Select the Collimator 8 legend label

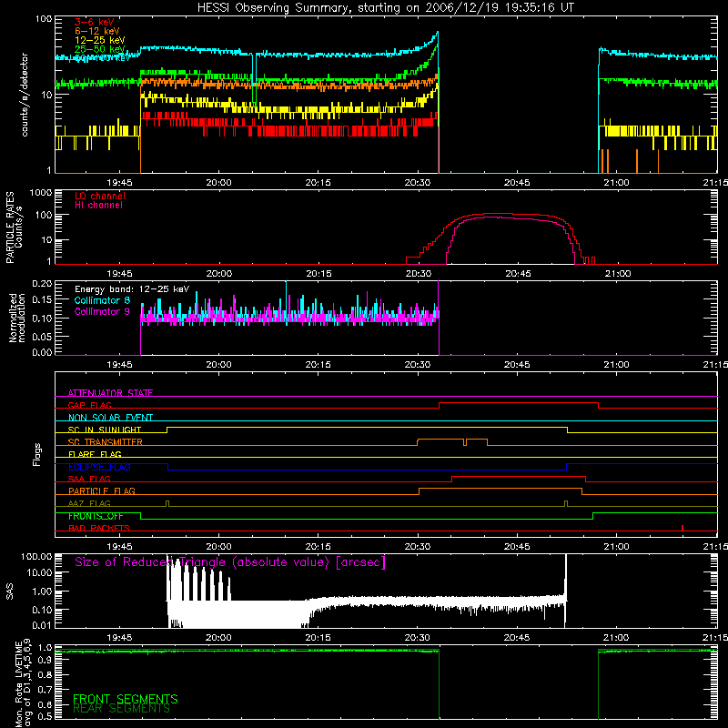point(102,300)
